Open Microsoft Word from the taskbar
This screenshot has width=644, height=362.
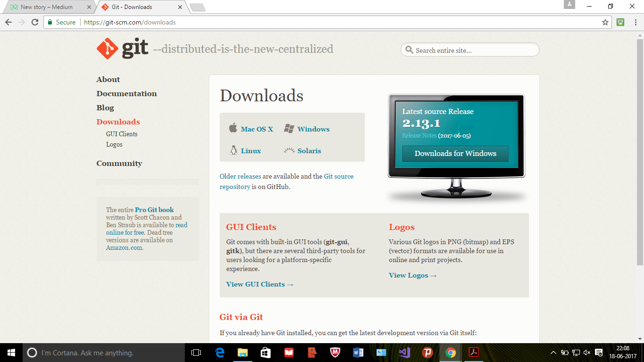(x=358, y=353)
